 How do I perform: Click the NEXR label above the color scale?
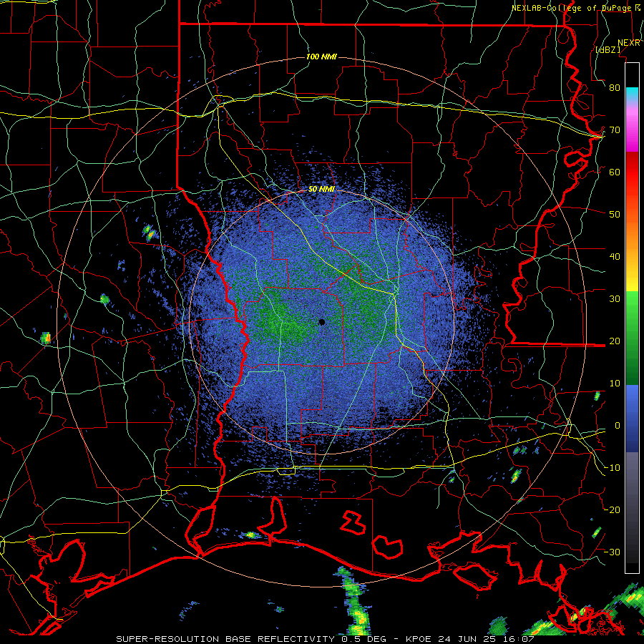tap(629, 43)
